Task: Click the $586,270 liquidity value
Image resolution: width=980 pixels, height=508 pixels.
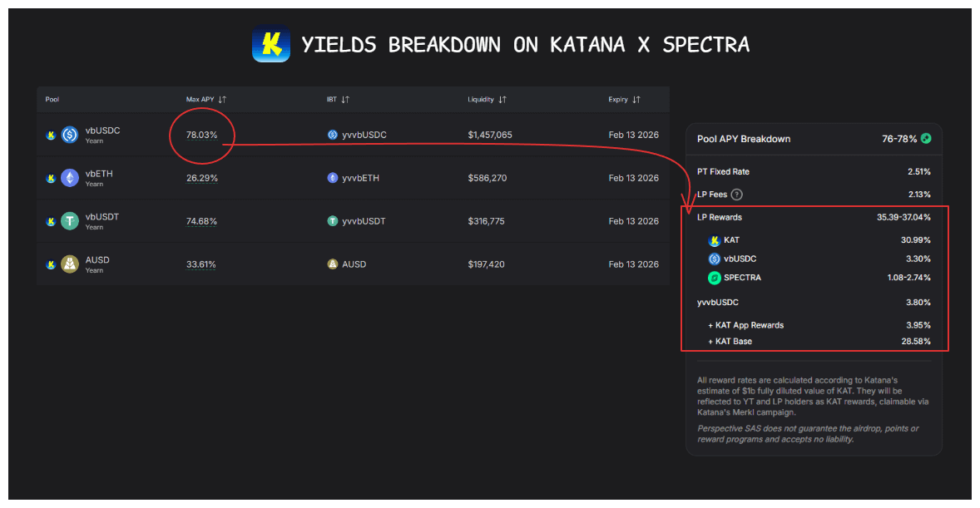Action: (x=488, y=178)
